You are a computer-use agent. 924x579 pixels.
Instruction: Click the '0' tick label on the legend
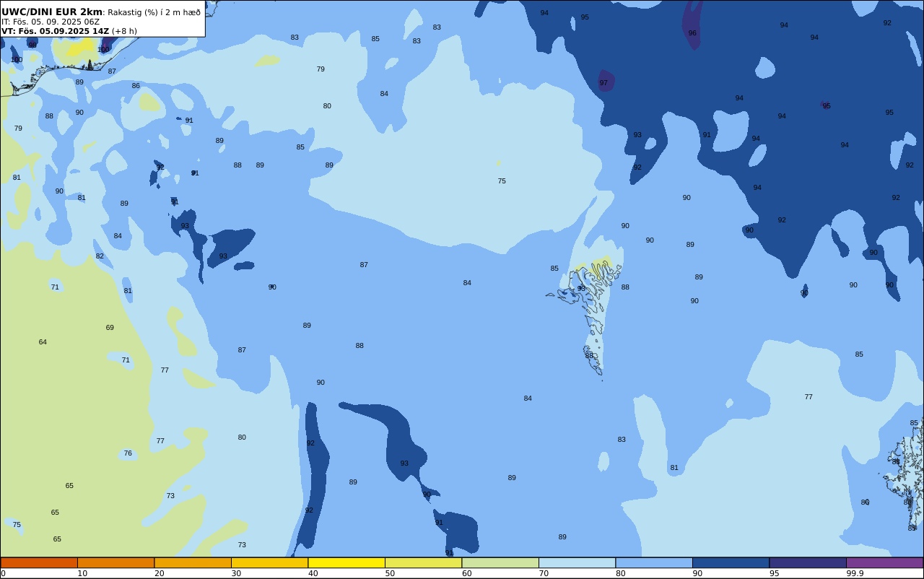3,573
